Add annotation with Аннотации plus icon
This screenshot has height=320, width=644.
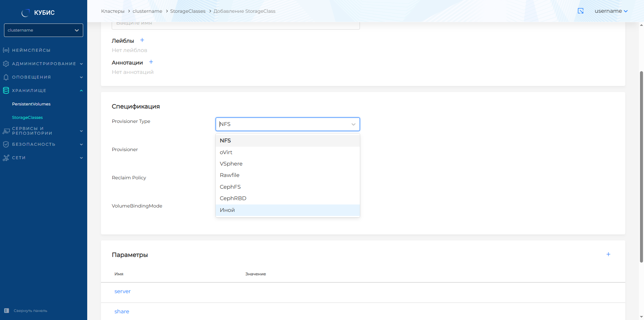pyautogui.click(x=151, y=62)
